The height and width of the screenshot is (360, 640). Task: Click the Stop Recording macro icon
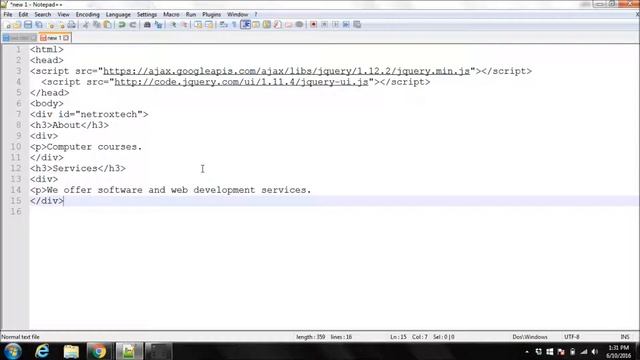[324, 25]
